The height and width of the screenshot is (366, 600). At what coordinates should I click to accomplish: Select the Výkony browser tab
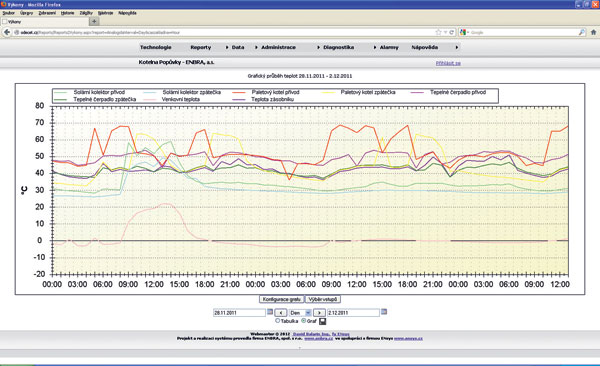coord(44,22)
